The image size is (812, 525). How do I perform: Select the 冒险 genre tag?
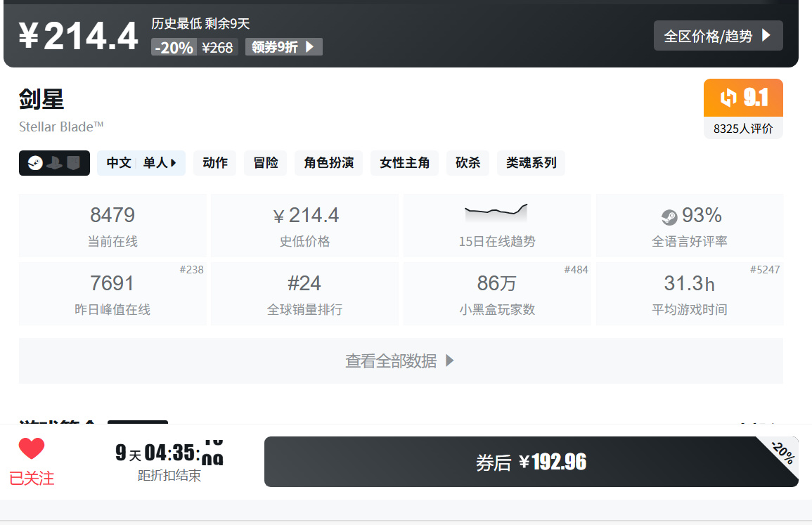[266, 163]
